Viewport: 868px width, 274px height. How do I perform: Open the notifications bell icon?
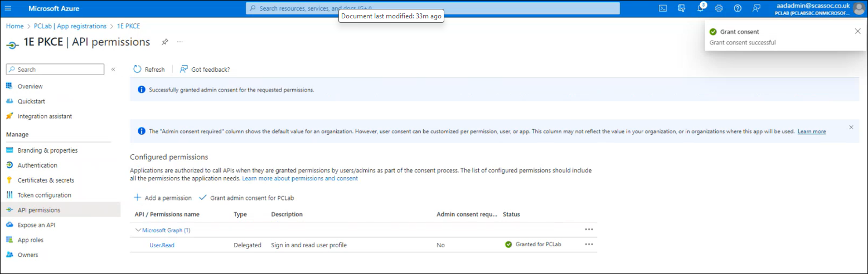click(700, 8)
